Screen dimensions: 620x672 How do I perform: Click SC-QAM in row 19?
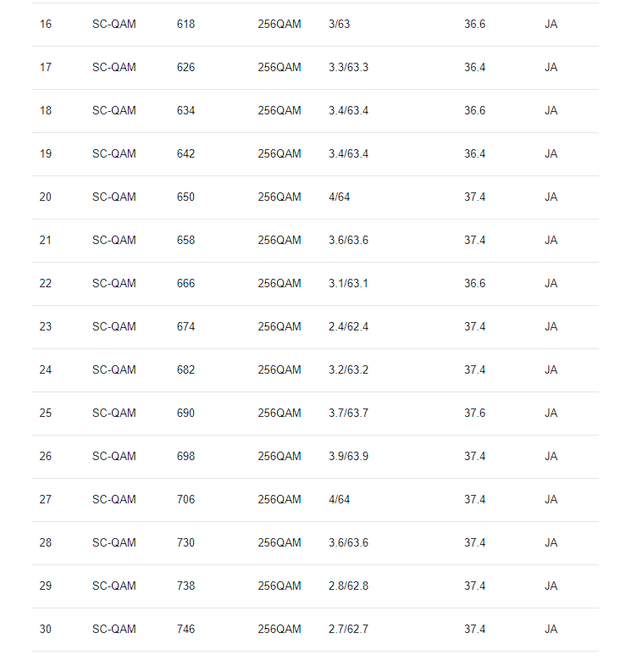113,153
